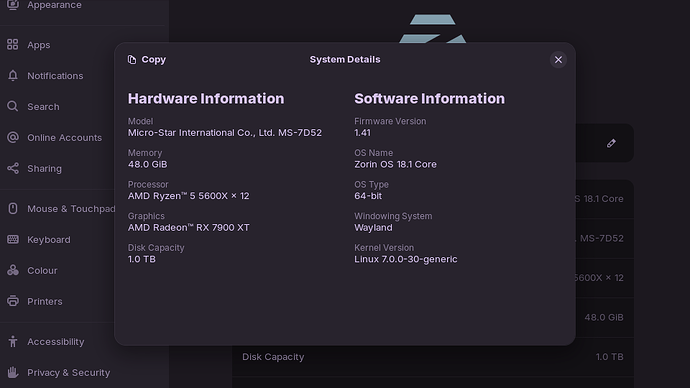
Task: Click the Processor value AMD Ryzen 5 5600X
Action: (188, 196)
